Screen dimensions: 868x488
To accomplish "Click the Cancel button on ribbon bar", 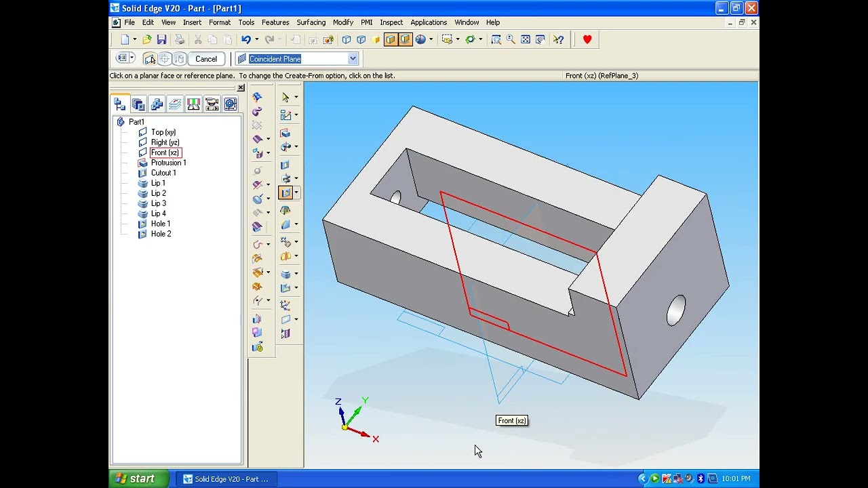I will click(206, 59).
